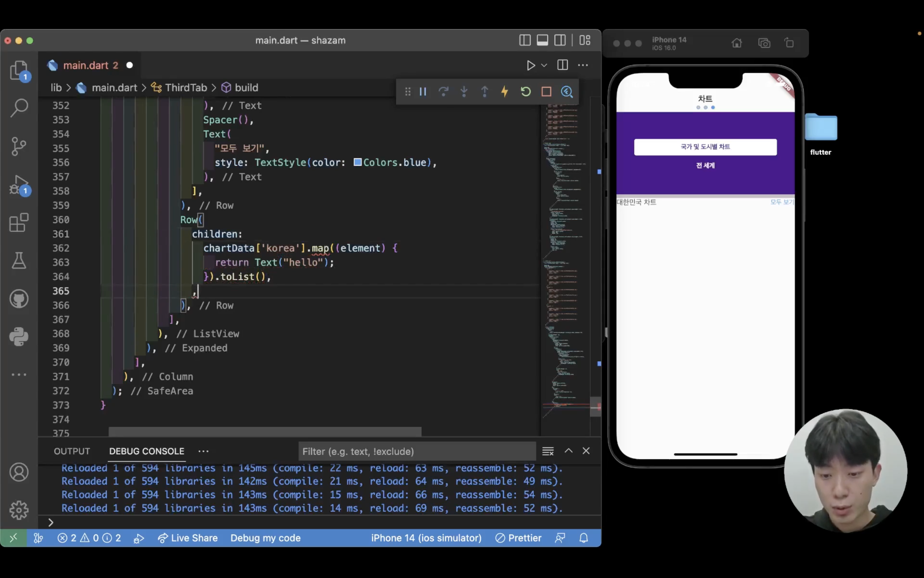The width and height of the screenshot is (924, 578).
Task: Open Manage settings gear
Action: tap(19, 510)
